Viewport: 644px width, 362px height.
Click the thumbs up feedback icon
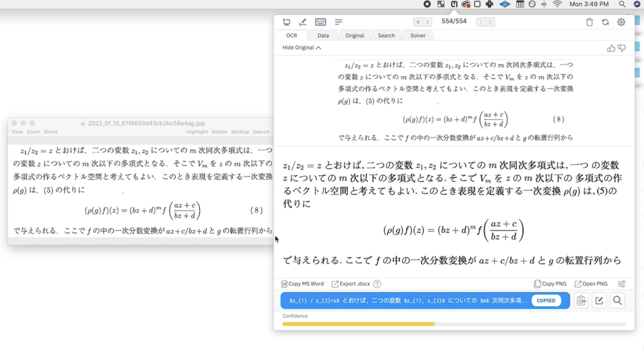click(x=611, y=48)
